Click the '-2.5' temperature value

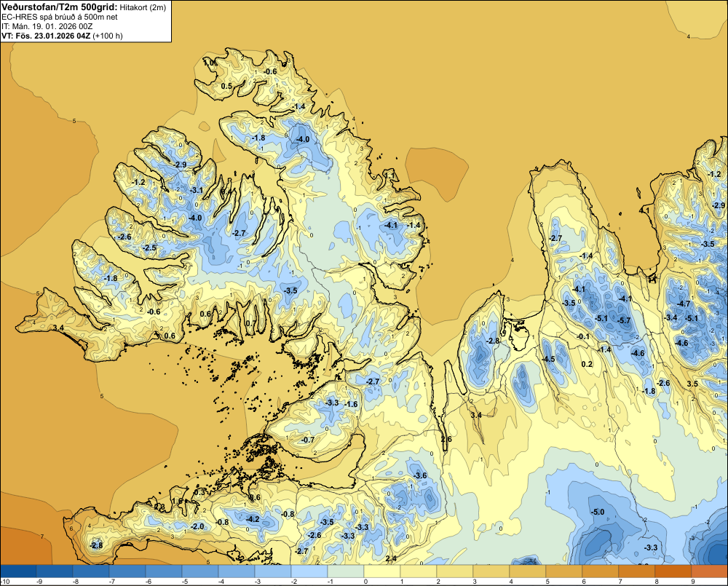point(150,248)
